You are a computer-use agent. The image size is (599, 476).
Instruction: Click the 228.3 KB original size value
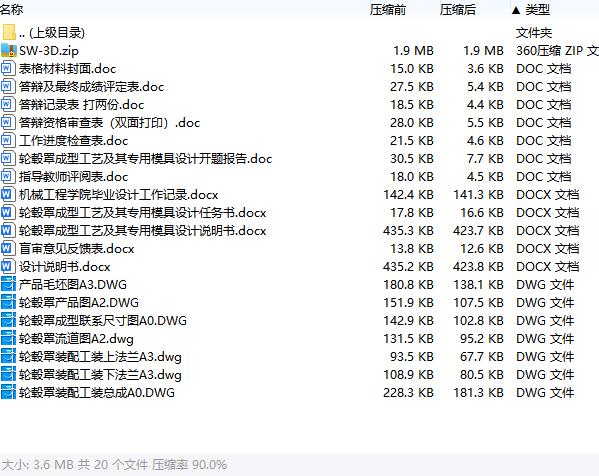408,392
